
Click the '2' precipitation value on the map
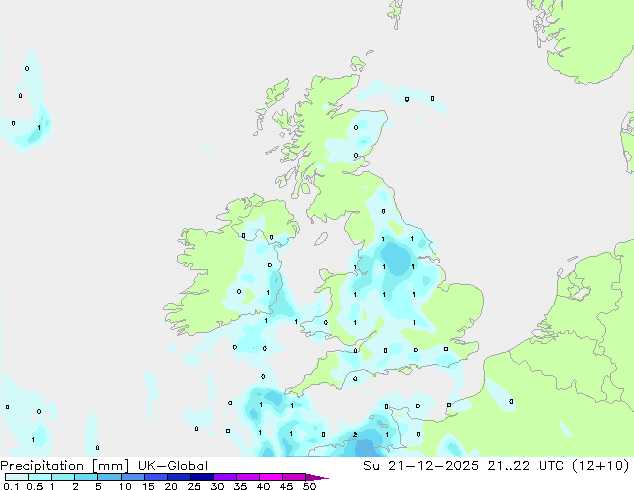point(355,435)
